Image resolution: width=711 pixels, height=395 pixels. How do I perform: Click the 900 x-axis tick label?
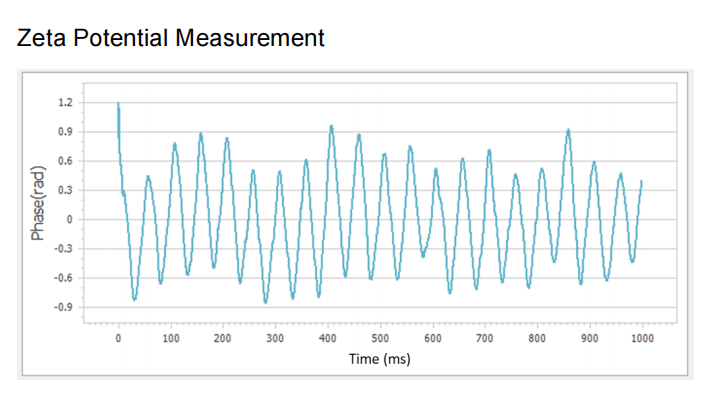tap(589, 338)
